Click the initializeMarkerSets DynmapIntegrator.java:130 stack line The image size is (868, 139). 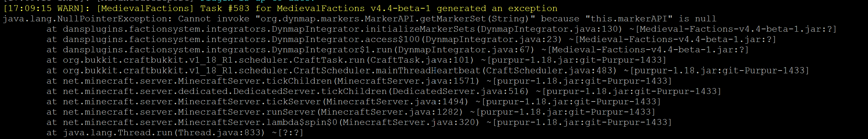(442, 29)
